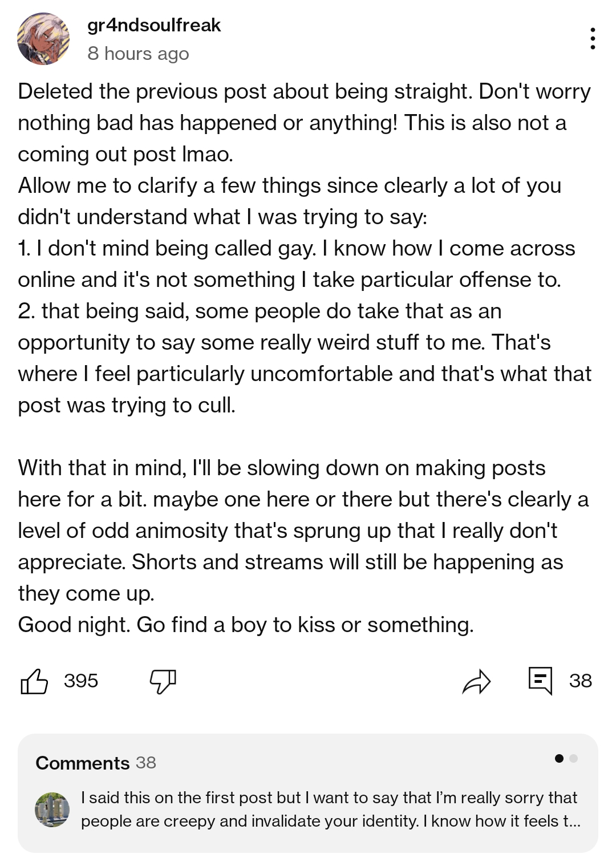Tap the 38 count beside the comment icon
616x862 pixels.
coord(580,681)
